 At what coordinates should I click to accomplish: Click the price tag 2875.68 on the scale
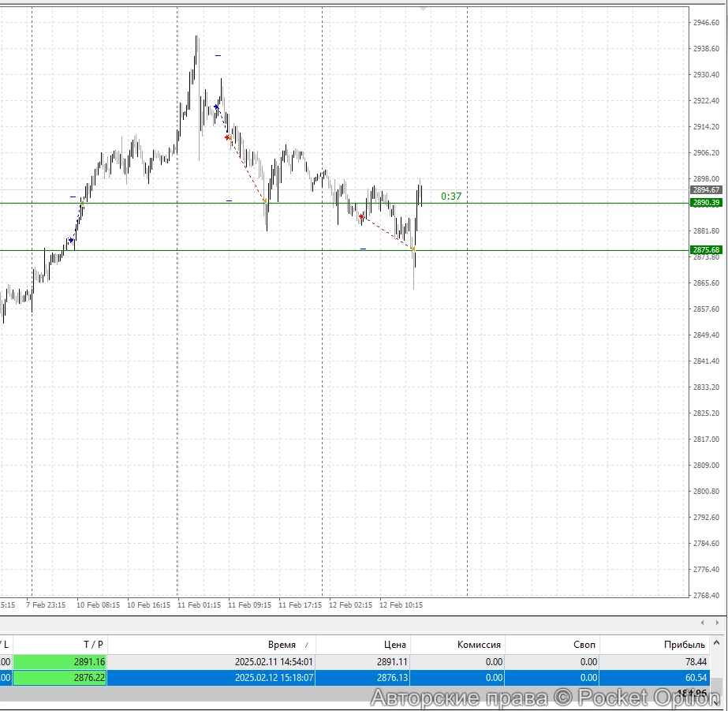click(x=706, y=249)
